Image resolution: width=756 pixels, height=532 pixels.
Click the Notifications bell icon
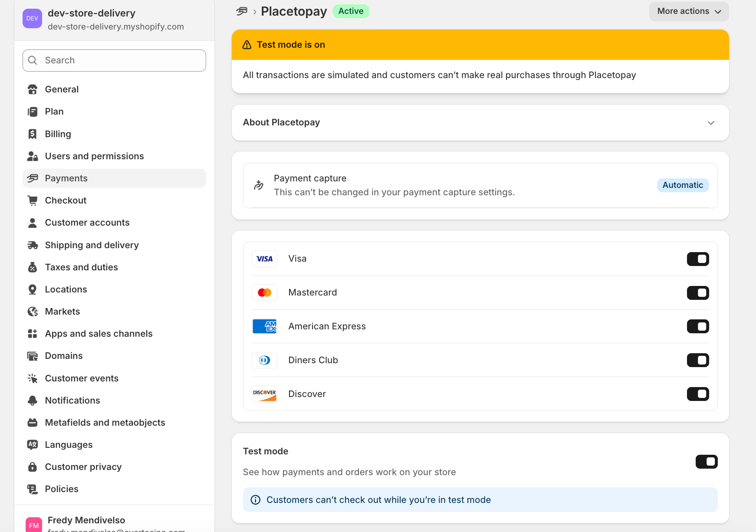coord(33,401)
